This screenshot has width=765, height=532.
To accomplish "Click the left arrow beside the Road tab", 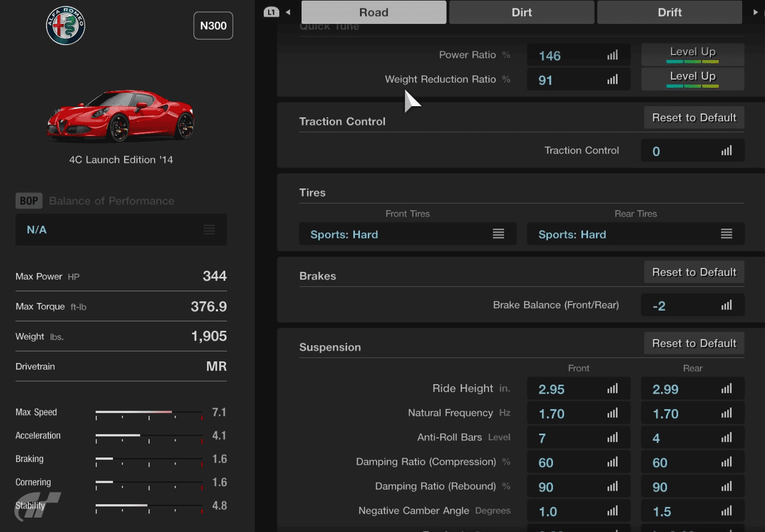I will click(288, 12).
